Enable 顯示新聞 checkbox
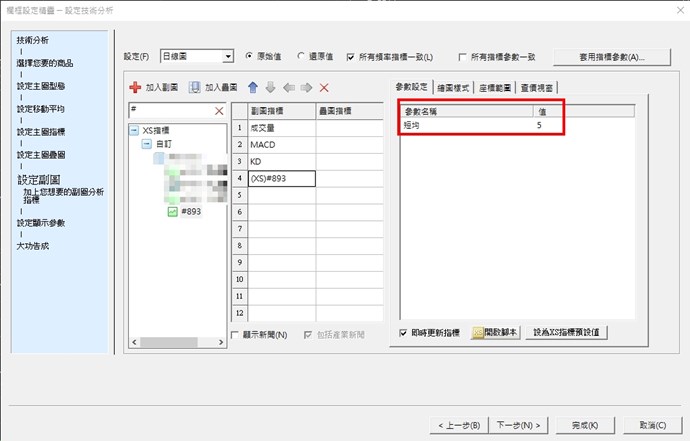 click(x=235, y=334)
